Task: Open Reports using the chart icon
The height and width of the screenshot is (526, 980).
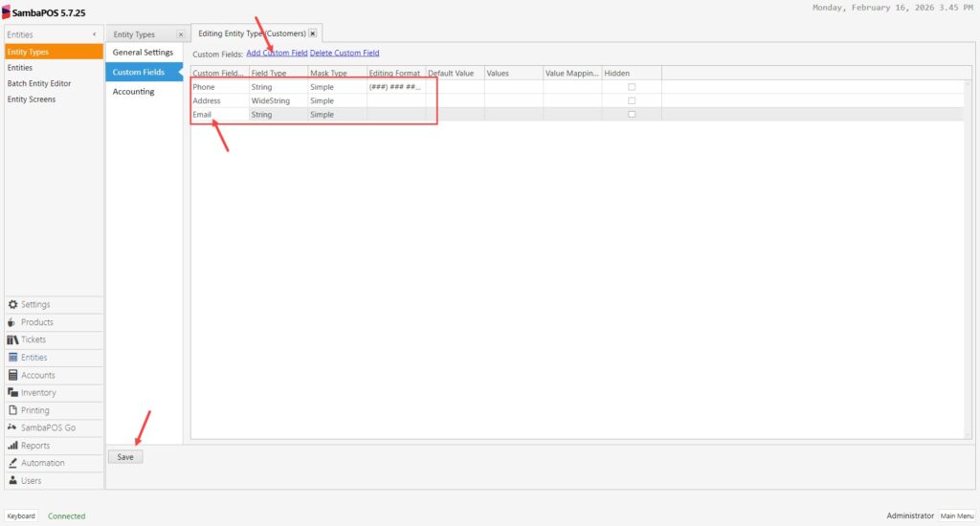Action: (x=13, y=446)
